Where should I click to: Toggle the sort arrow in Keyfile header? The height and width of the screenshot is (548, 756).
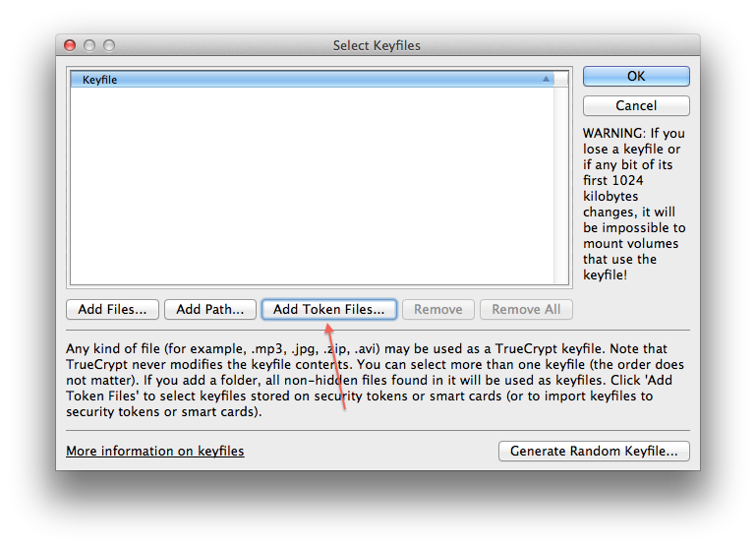(x=546, y=80)
